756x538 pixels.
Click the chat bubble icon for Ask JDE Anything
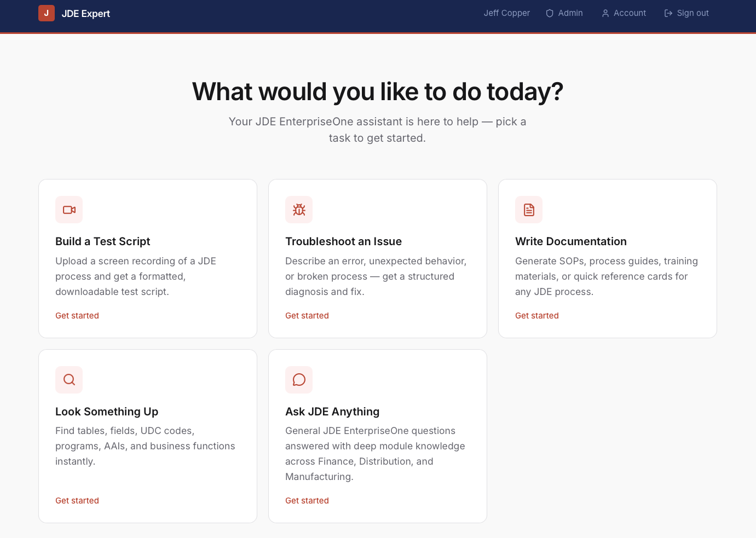(299, 380)
